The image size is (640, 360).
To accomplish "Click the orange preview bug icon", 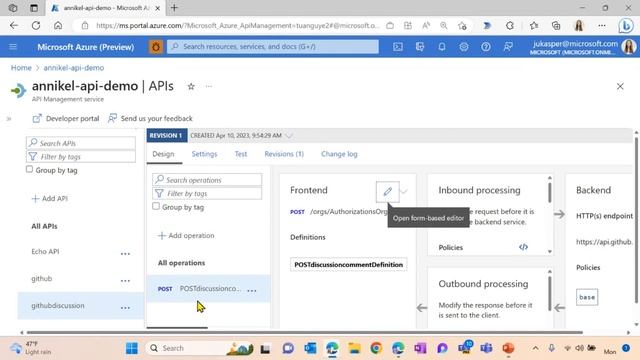I will 156,47.
